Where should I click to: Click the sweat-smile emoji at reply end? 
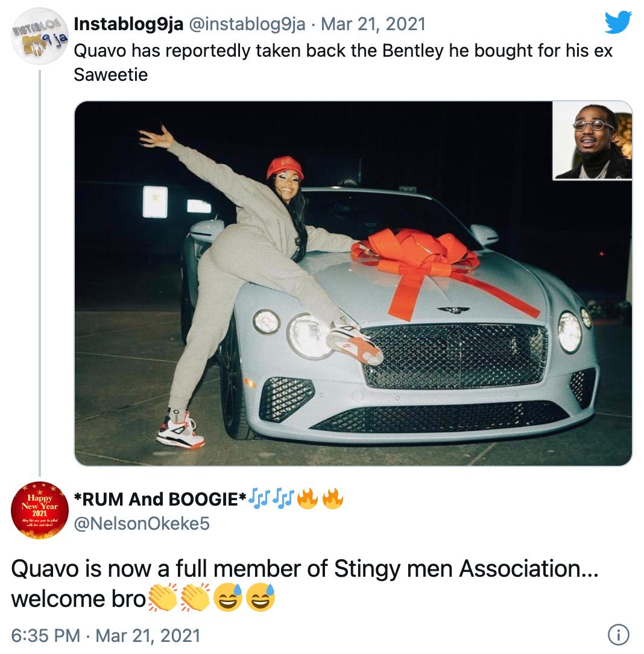click(x=260, y=597)
